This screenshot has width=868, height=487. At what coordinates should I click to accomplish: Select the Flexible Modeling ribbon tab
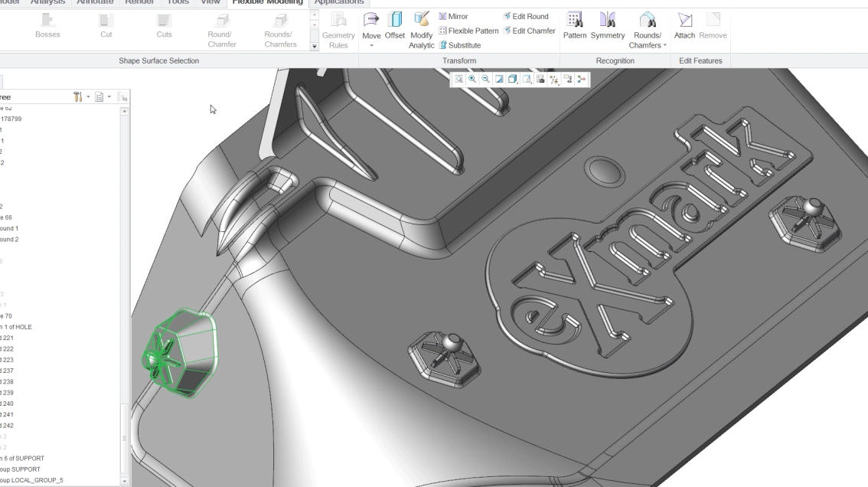click(x=267, y=2)
